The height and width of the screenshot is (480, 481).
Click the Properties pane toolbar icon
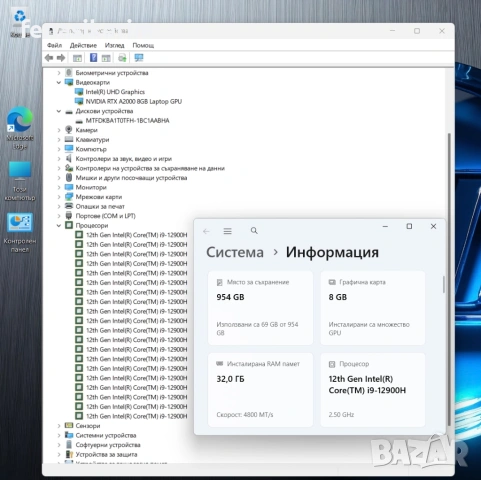click(x=106, y=58)
